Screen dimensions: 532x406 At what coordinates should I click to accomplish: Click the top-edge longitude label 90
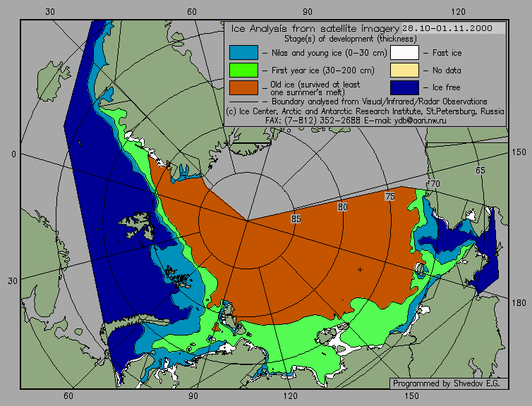click(308, 12)
